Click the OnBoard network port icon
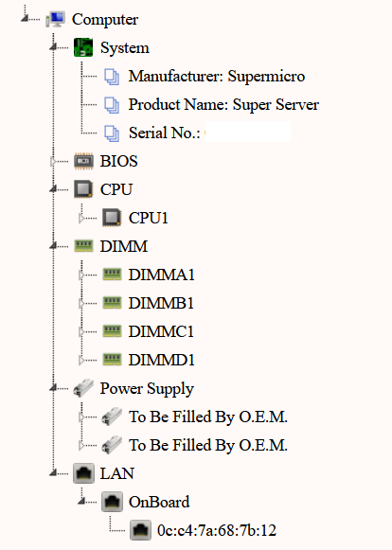This screenshot has height=550, width=392. [x=112, y=502]
